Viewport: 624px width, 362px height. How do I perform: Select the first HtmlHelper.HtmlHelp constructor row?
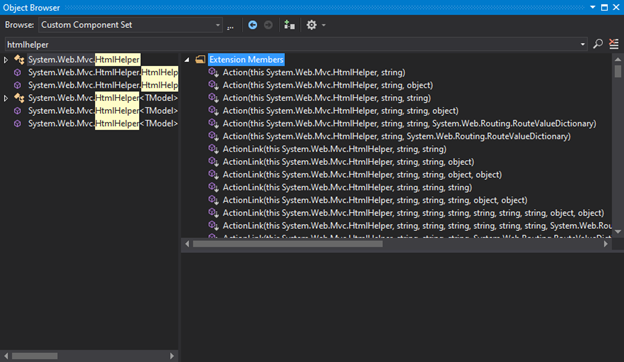click(x=103, y=72)
